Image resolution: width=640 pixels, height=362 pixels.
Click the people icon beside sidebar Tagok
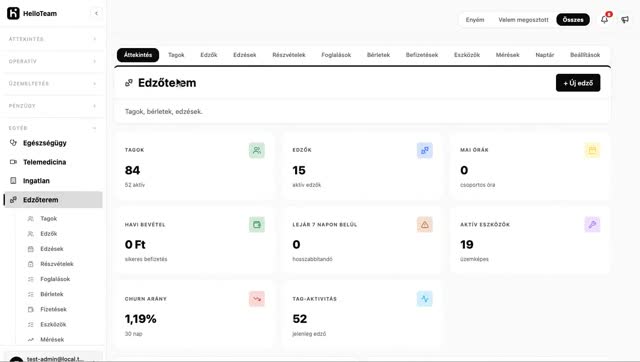point(31,219)
